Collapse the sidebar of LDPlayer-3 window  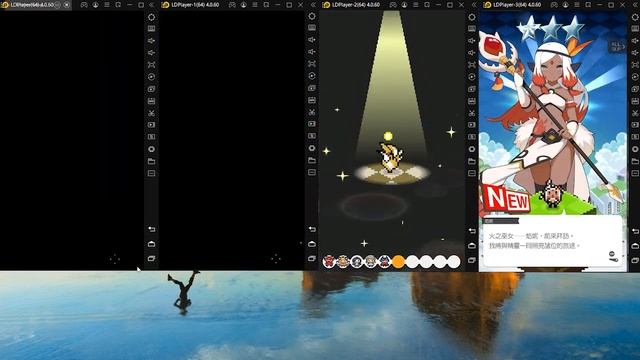tap(636, 5)
